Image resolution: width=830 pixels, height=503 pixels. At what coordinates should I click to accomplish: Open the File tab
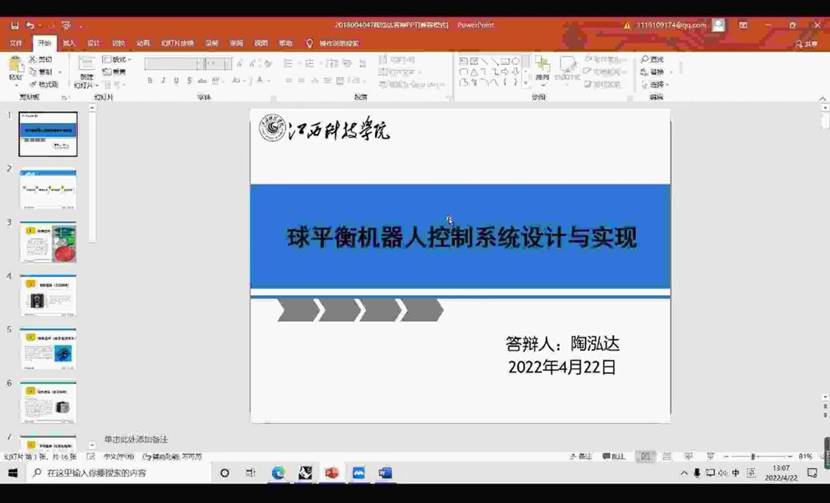(16, 43)
